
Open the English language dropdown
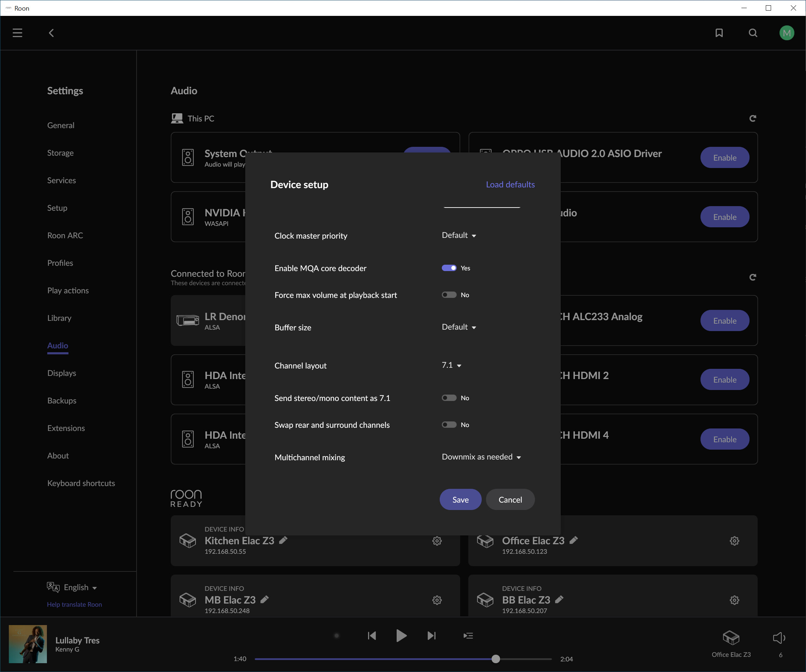pyautogui.click(x=80, y=587)
